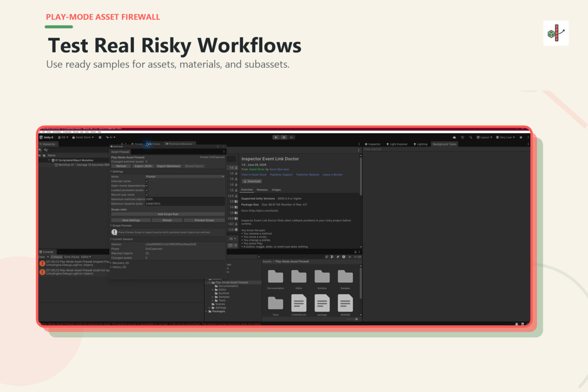Click the Hierarchy add (+) button

point(41,149)
